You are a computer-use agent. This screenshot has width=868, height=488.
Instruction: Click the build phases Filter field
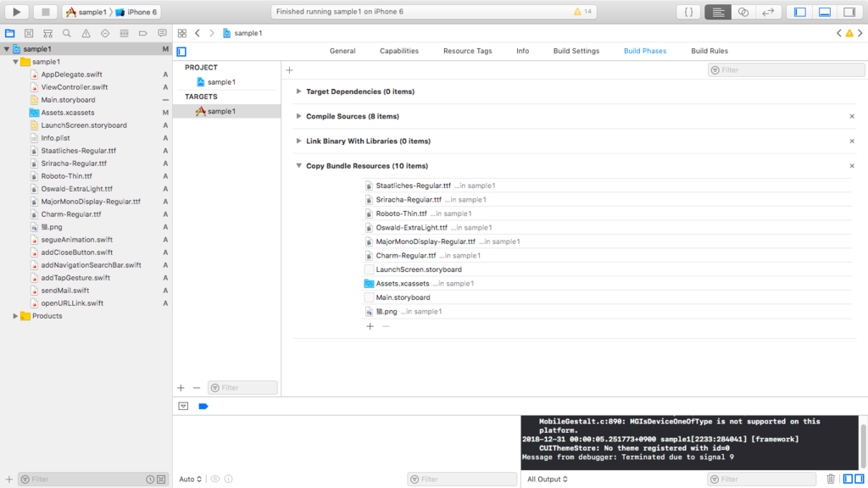[x=786, y=70]
